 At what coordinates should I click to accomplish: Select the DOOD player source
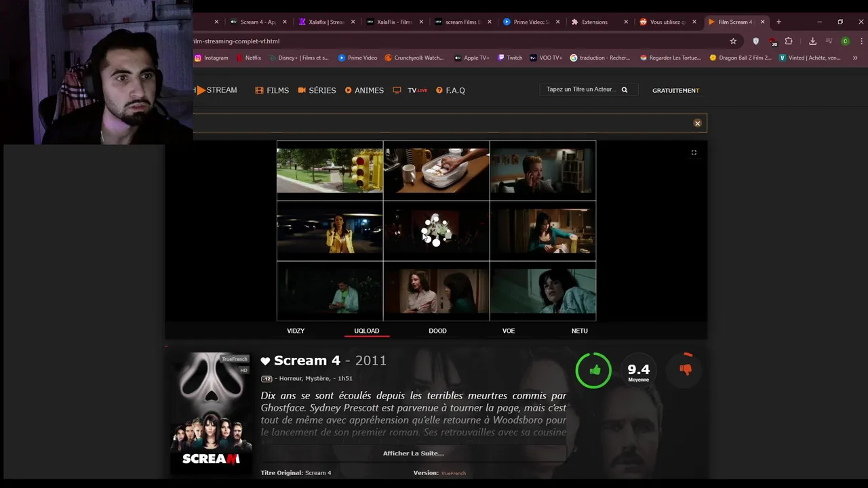[437, 331]
